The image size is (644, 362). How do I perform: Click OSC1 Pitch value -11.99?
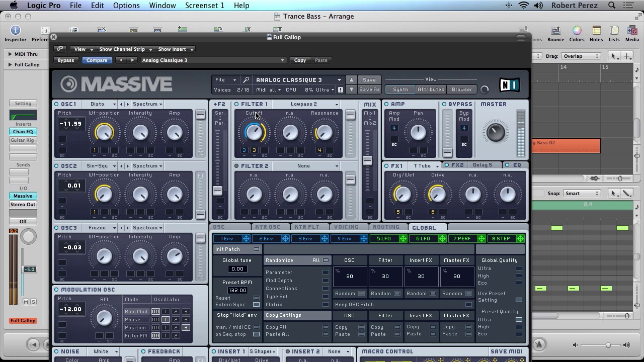[x=70, y=124]
